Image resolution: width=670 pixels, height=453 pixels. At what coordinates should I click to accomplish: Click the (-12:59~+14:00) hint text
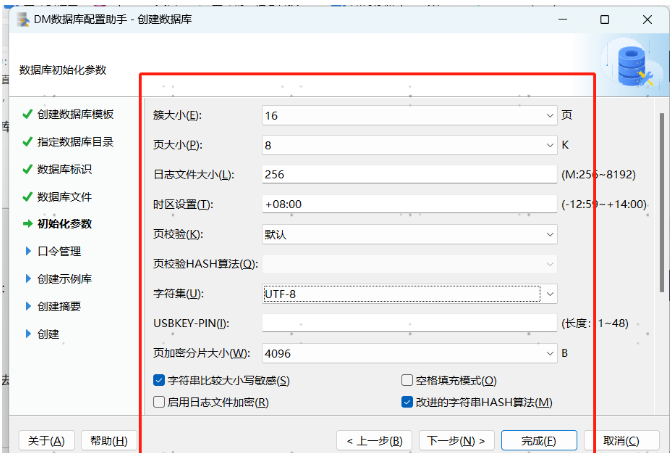click(604, 204)
